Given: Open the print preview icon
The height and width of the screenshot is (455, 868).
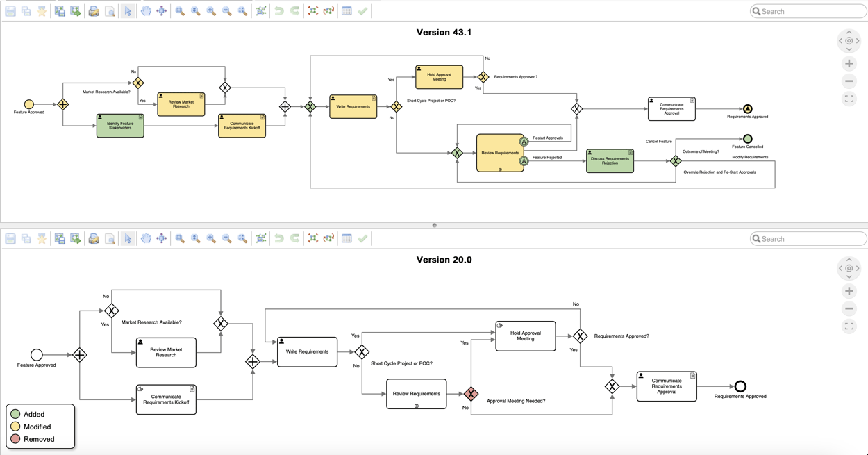Looking at the screenshot, I should (110, 10).
